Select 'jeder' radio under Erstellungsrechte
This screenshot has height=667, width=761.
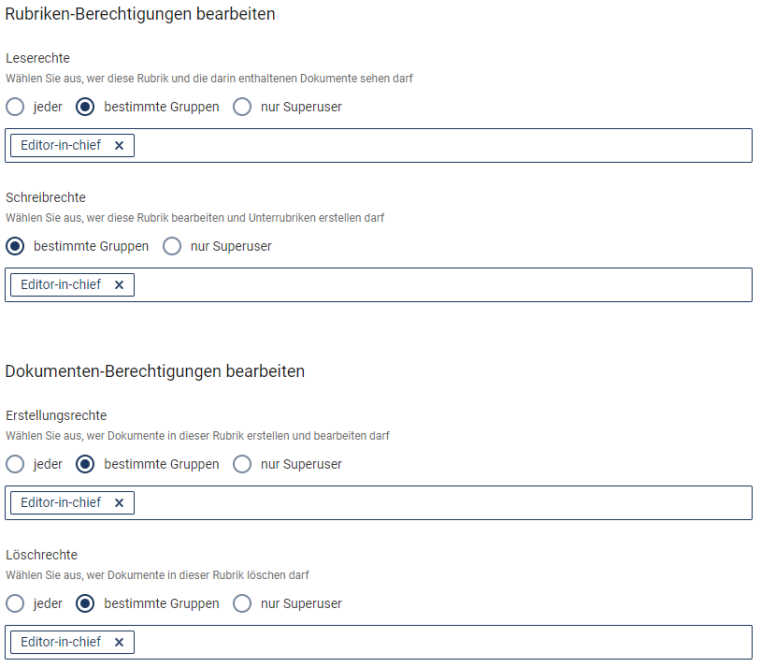[15, 464]
